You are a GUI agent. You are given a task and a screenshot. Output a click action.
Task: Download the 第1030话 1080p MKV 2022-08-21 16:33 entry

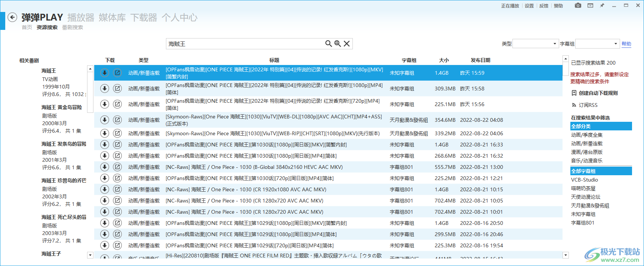(105, 145)
